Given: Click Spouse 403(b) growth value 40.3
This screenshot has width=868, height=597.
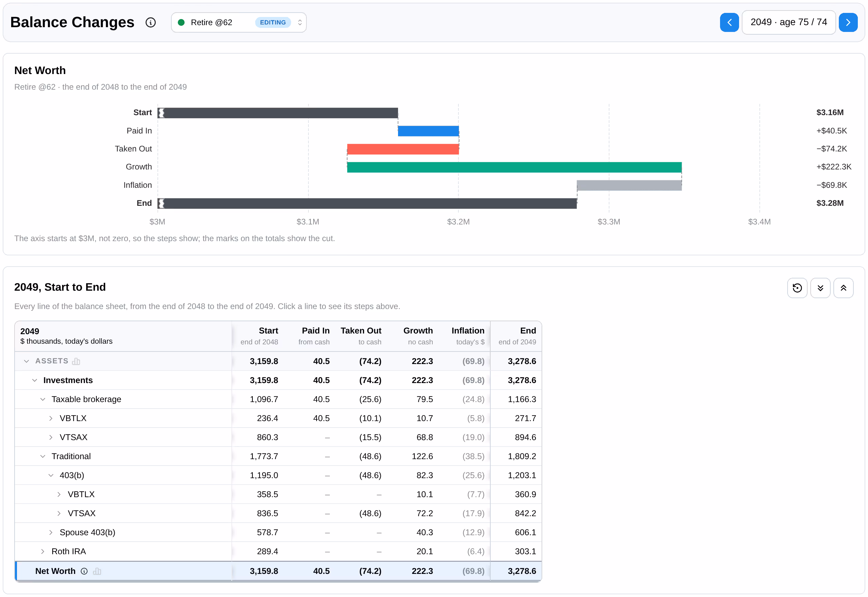Looking at the screenshot, I should click(424, 532).
